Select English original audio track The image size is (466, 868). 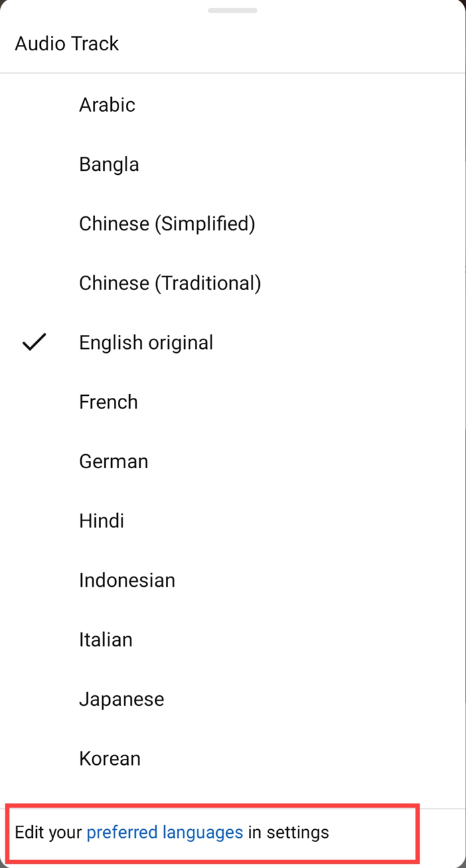[x=146, y=342]
